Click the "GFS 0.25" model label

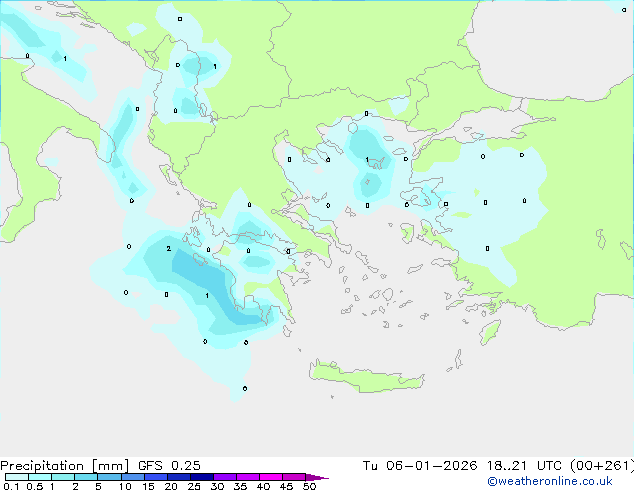pos(169,466)
